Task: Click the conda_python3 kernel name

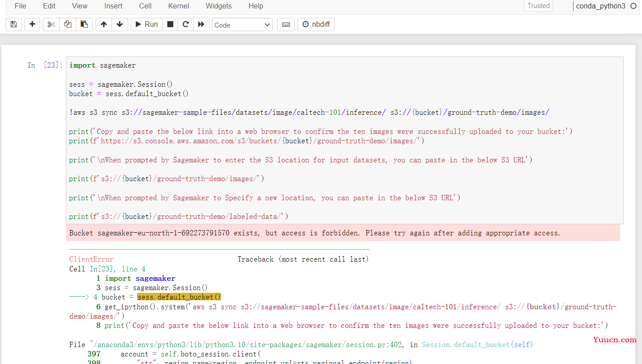Action: pos(601,6)
